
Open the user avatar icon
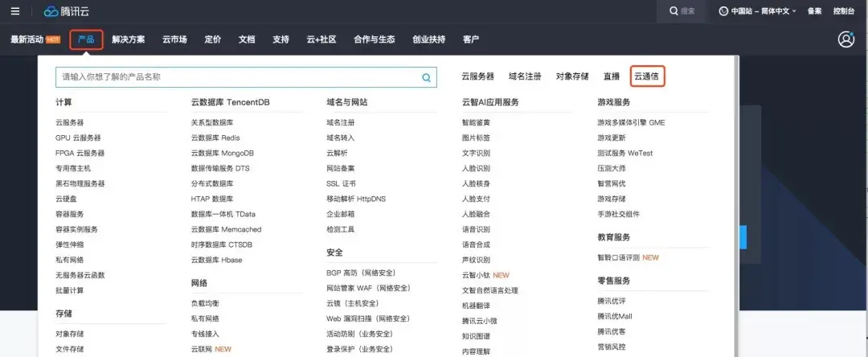coord(845,39)
